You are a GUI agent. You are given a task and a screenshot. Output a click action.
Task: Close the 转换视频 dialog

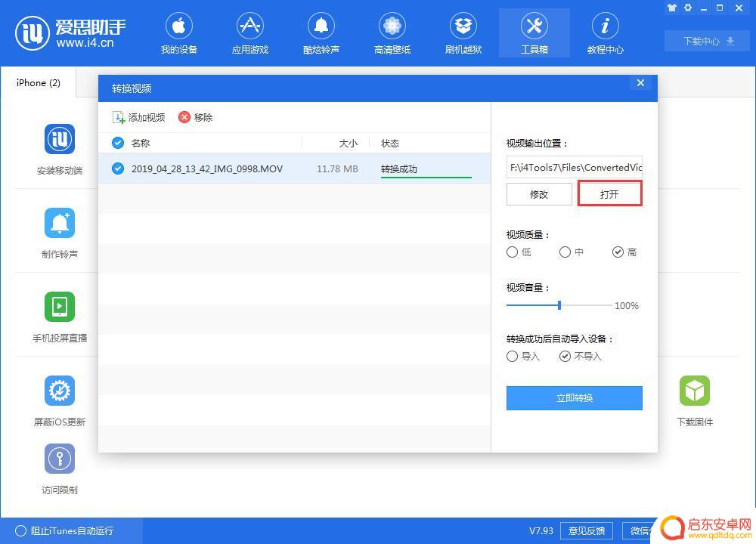(x=641, y=83)
